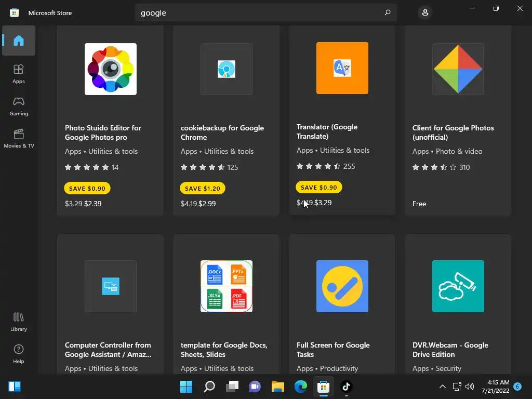
Task: Open TikTok from taskbar
Action: pos(346,387)
